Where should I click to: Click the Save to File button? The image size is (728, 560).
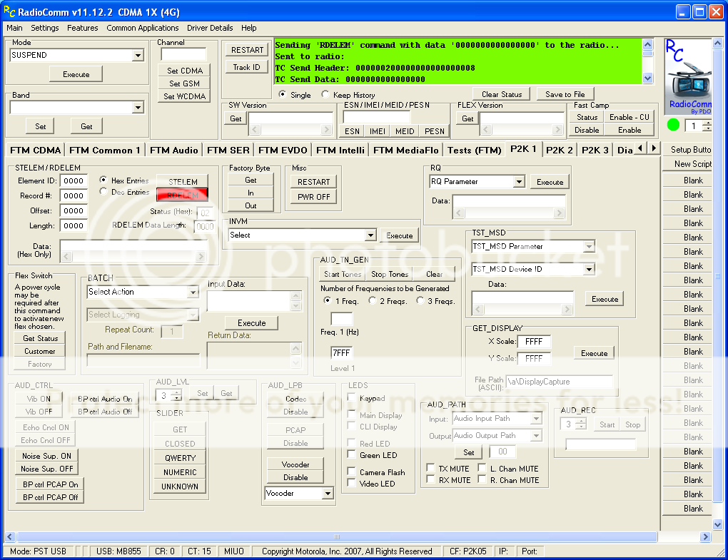click(x=565, y=93)
